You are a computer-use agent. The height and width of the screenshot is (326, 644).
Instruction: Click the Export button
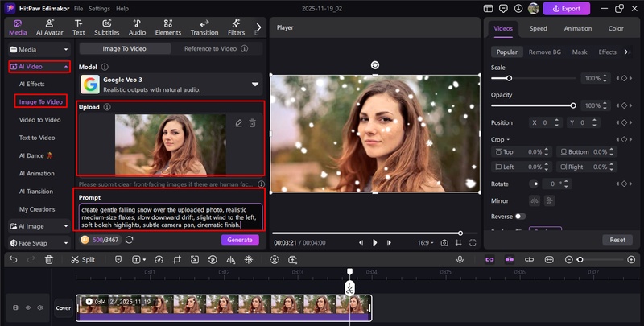click(567, 8)
